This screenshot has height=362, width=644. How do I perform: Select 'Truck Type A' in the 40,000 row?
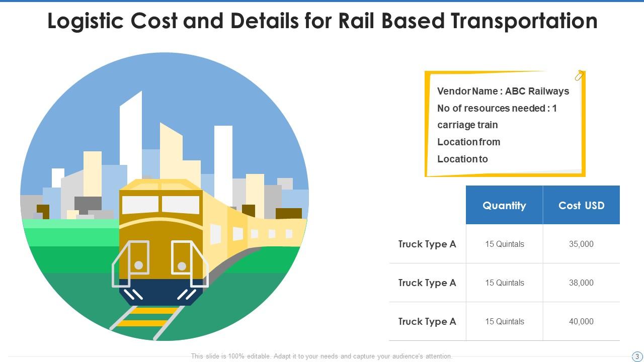click(427, 322)
